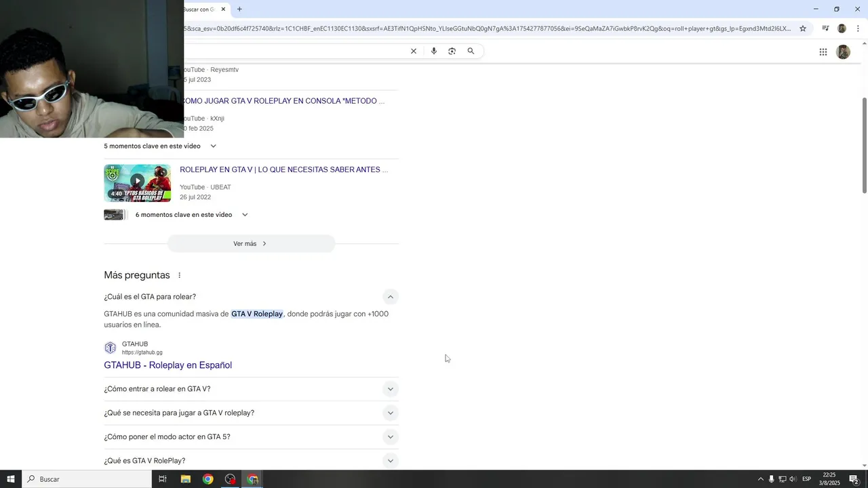868x488 pixels.
Task: Open 'ROLEPLAY EN GTA V | LO QUE NECESITAS SABER' link
Action: (283, 169)
